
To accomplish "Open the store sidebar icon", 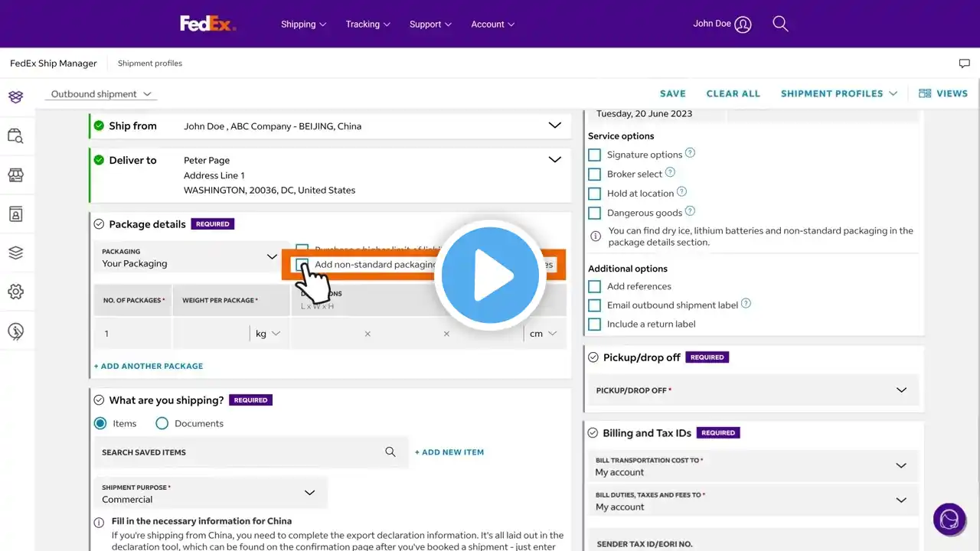I will tap(16, 175).
